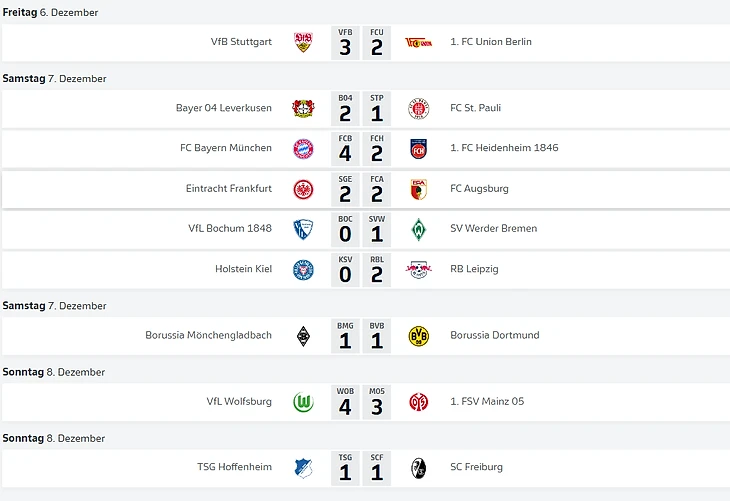Open the Wolfsburg vs Mainz 4:3 score
The image size is (730, 501).
[x=360, y=401]
